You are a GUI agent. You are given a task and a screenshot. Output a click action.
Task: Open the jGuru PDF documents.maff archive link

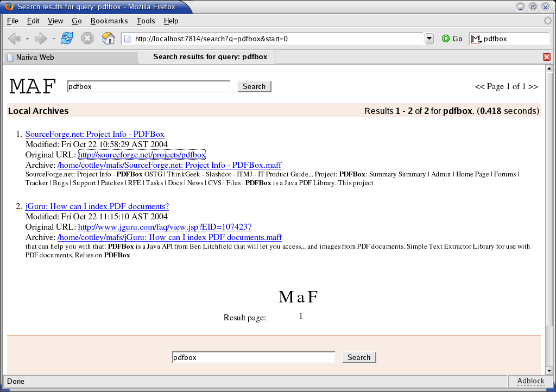pos(170,237)
